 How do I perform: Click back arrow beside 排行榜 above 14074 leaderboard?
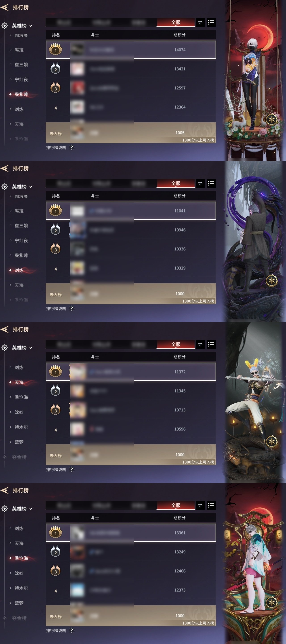[5, 8]
